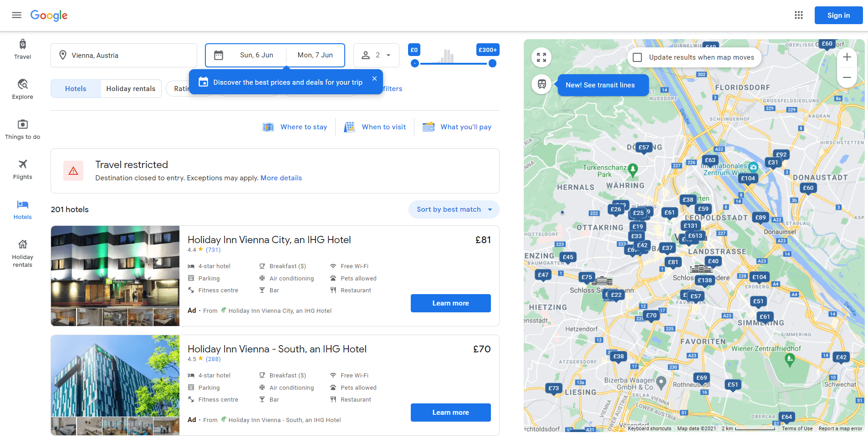Open More details travel restriction link
This screenshot has width=868, height=438.
281,178
